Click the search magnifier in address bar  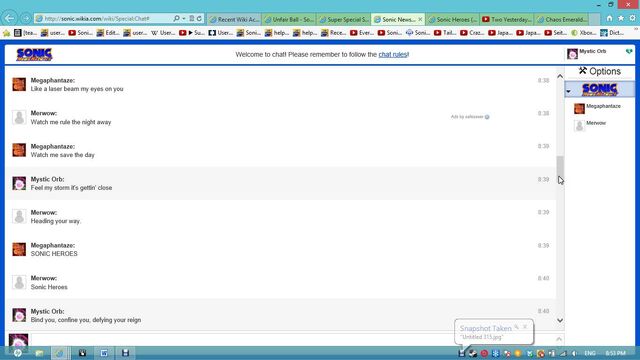176,19
